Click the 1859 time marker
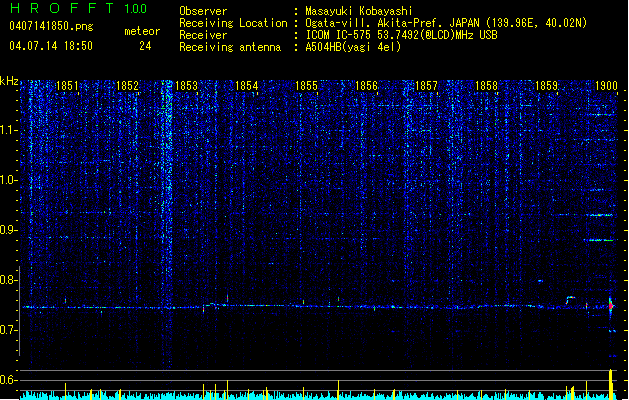Image resolution: width=629 pixels, height=400 pixels. point(546,86)
